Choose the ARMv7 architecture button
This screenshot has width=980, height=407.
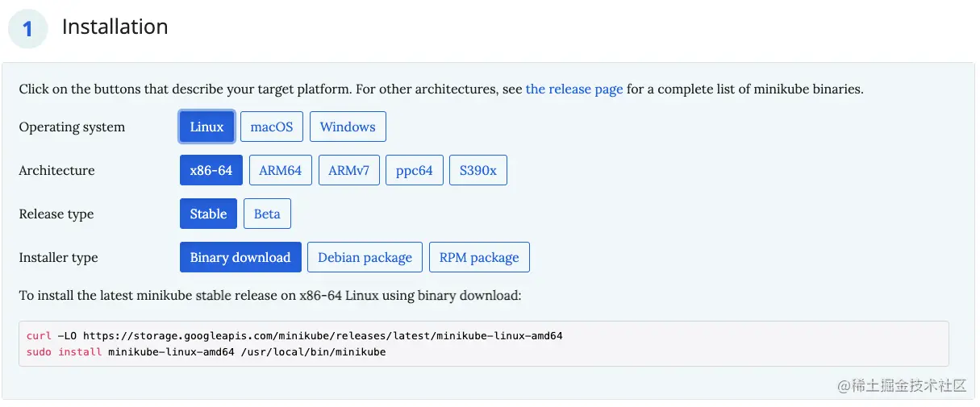[x=348, y=170]
